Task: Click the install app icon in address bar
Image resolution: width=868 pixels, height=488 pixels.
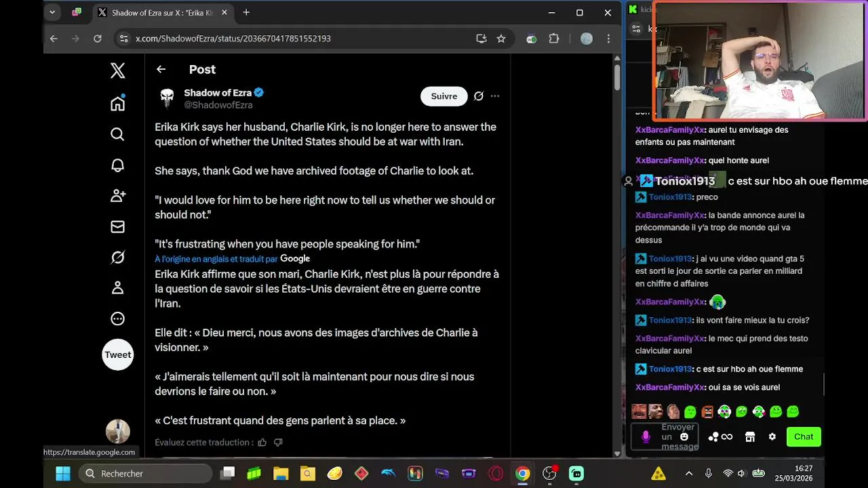Action: click(481, 39)
